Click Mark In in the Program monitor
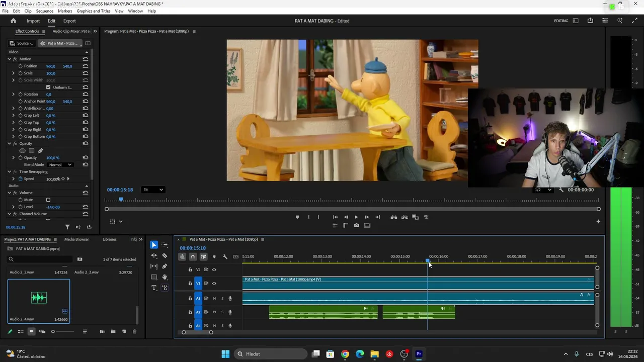 (x=308, y=217)
